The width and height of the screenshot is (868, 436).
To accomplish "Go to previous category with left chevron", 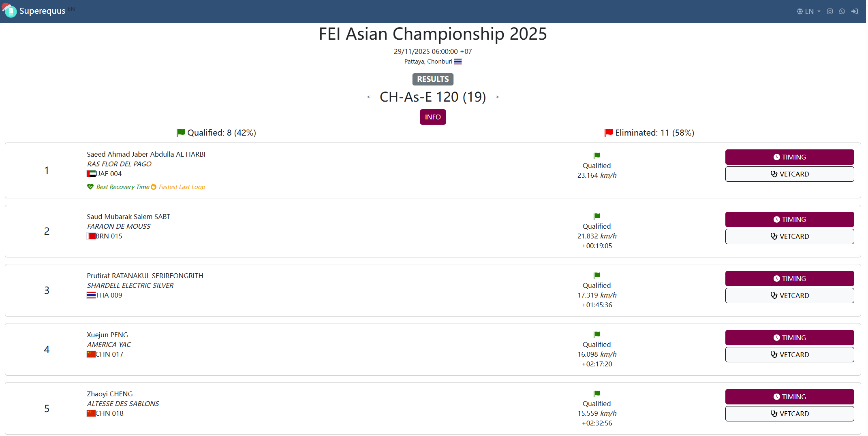I will pos(369,97).
